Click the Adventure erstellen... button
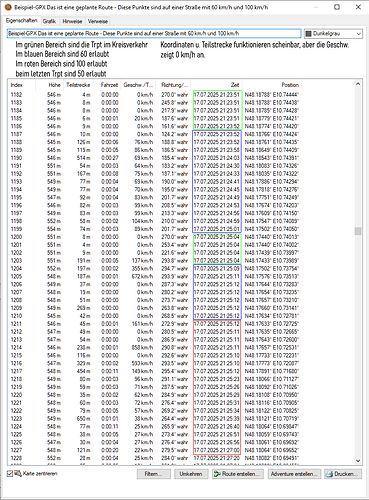The height and width of the screenshot is (500, 369). pos(294,474)
